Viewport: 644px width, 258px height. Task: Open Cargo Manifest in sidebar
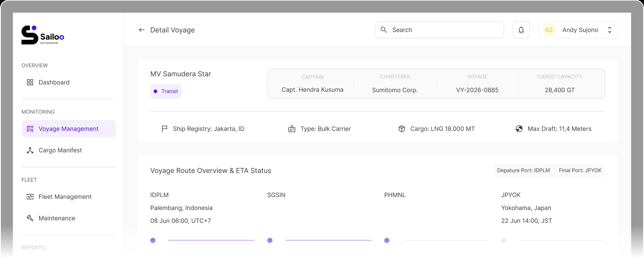pos(68,150)
